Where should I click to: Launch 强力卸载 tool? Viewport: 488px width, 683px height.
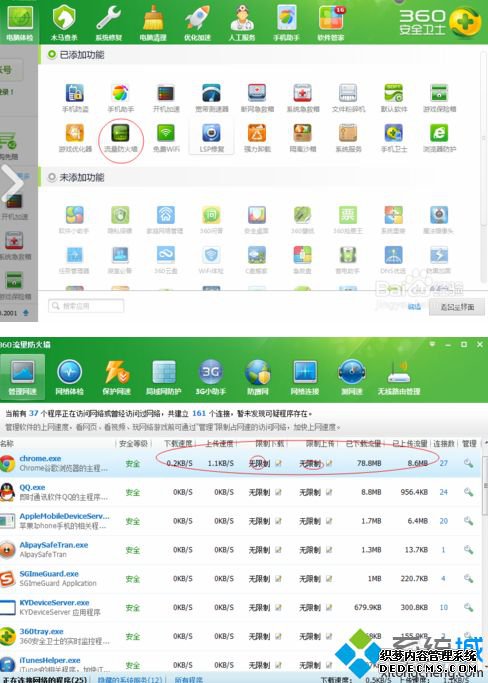point(257,138)
